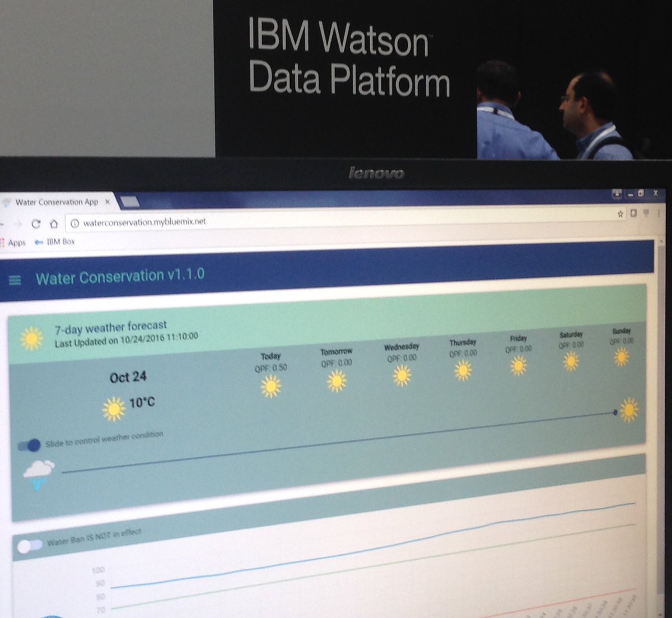
Task: Open the hamburger menu beside Water Conservation
Action: click(x=15, y=280)
